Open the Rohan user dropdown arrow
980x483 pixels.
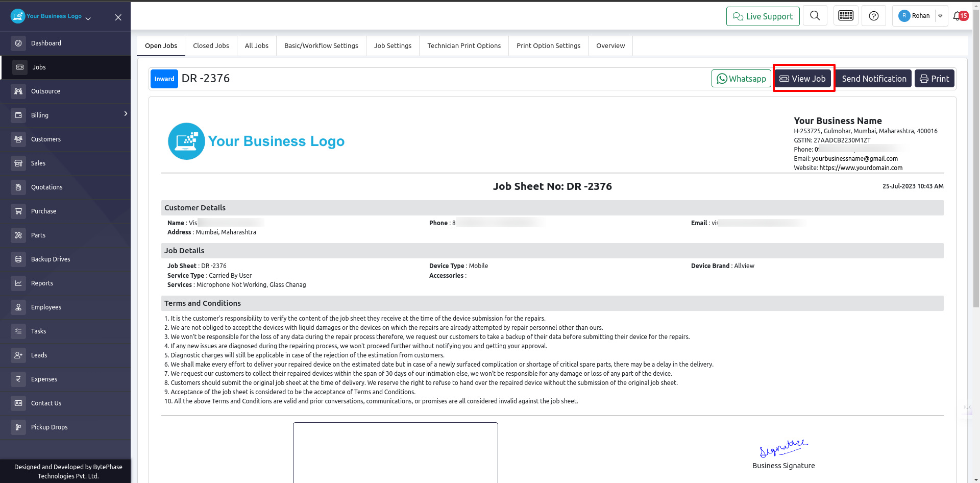click(940, 16)
